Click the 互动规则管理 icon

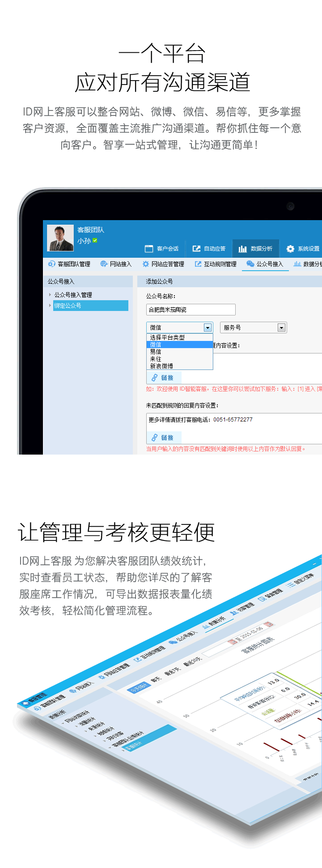pyautogui.click(x=198, y=264)
